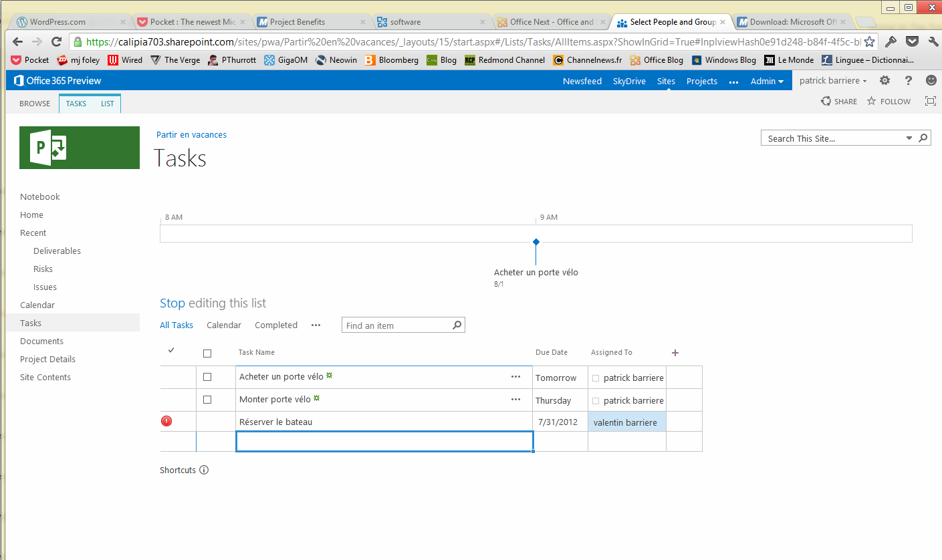Tick the checkbox for Acheter un porte vélo
The image size is (942, 560).
click(207, 377)
